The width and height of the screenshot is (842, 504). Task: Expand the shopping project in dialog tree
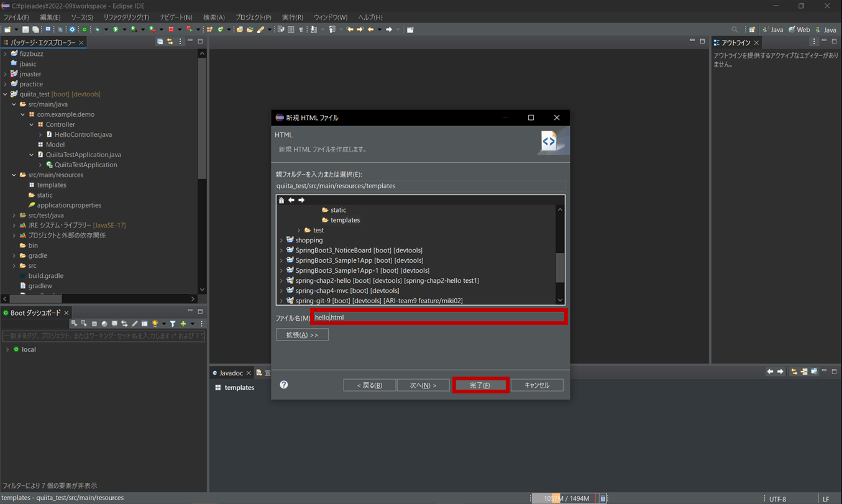pos(281,241)
